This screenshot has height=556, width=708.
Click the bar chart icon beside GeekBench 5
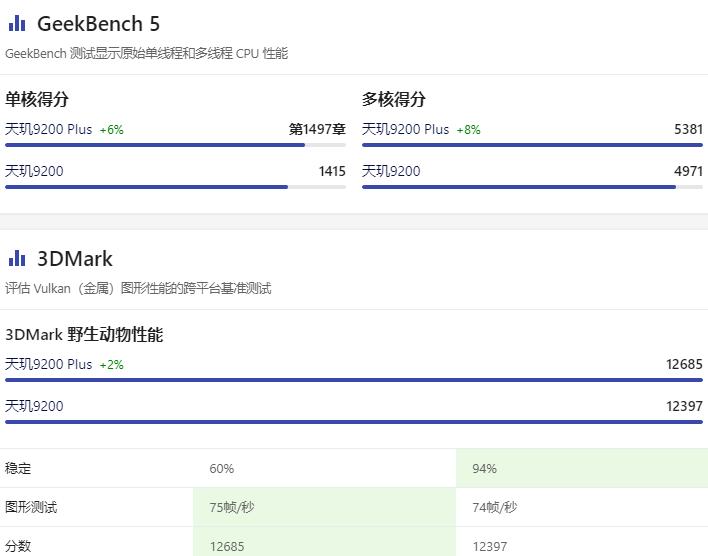click(17, 23)
